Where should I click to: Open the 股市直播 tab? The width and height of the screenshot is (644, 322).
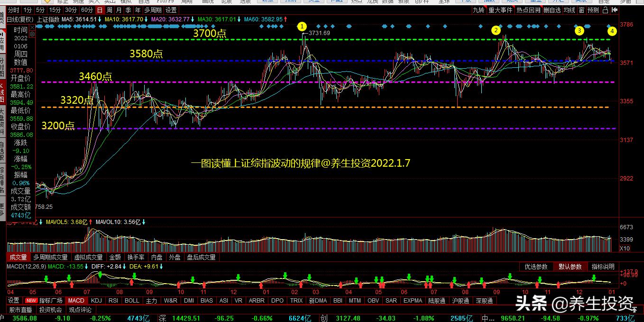[21, 310]
